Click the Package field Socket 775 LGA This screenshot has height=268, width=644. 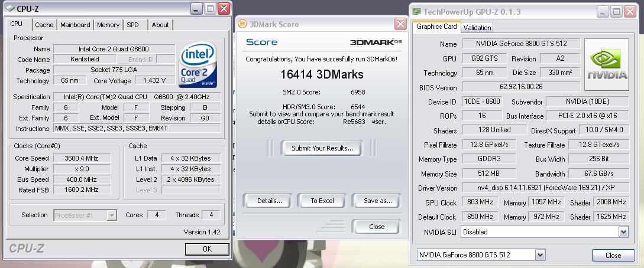tap(114, 70)
